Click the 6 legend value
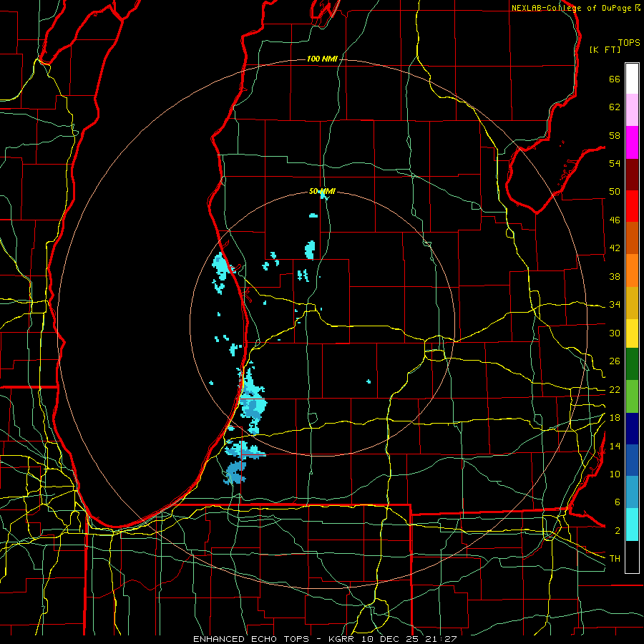Viewport: 644px width, 644px height. 617,502
